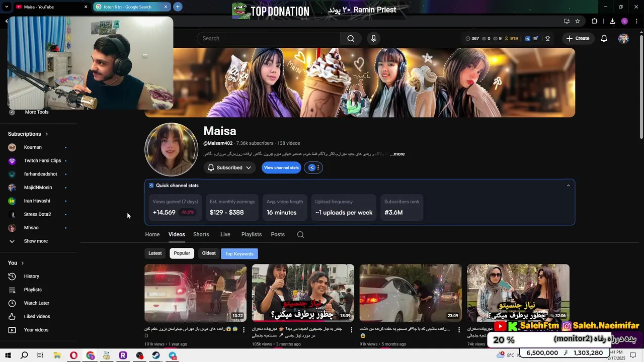
Task: Click the clock stat showing 367
Action: (x=472, y=38)
